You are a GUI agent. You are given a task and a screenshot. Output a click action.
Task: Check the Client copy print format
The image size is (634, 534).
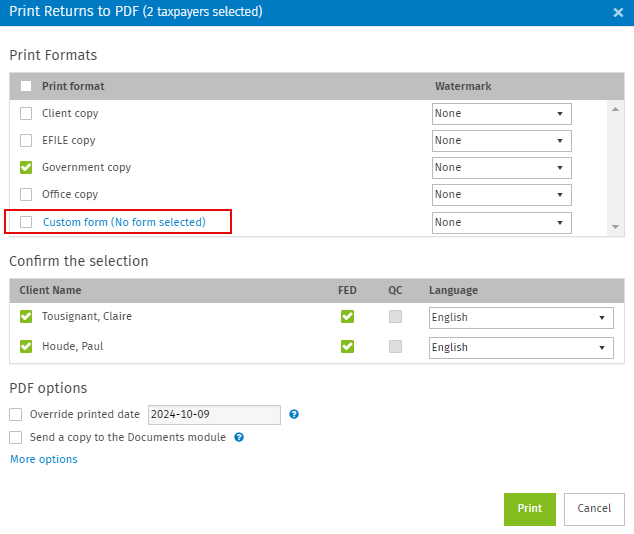click(x=26, y=113)
